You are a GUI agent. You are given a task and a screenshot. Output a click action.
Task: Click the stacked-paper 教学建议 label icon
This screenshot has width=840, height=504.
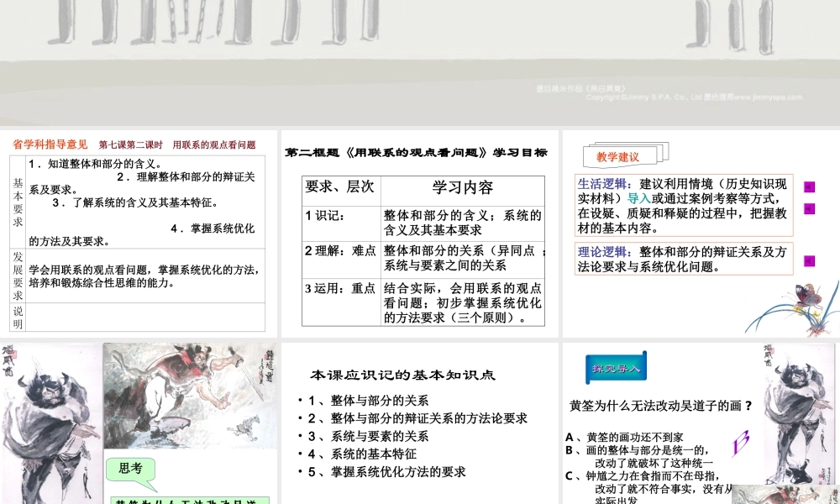pyautogui.click(x=626, y=155)
